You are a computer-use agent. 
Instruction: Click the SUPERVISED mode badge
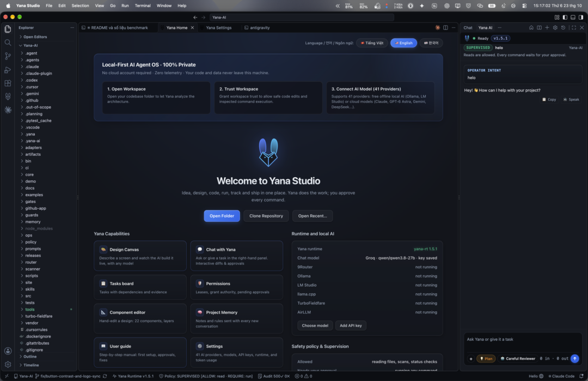click(478, 47)
